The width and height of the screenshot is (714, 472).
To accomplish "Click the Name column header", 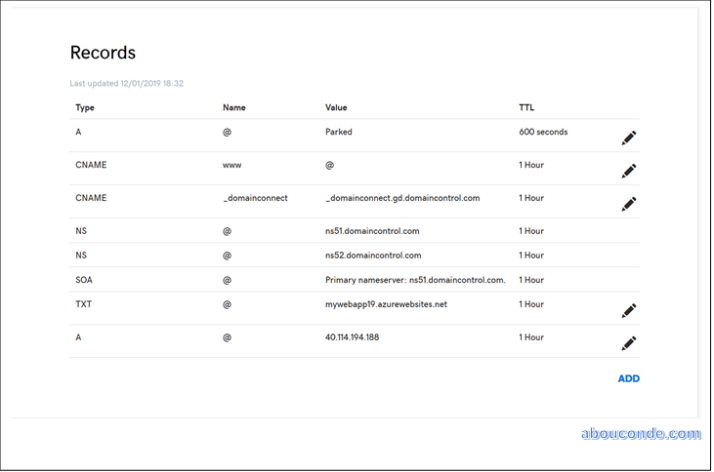I will [x=234, y=107].
